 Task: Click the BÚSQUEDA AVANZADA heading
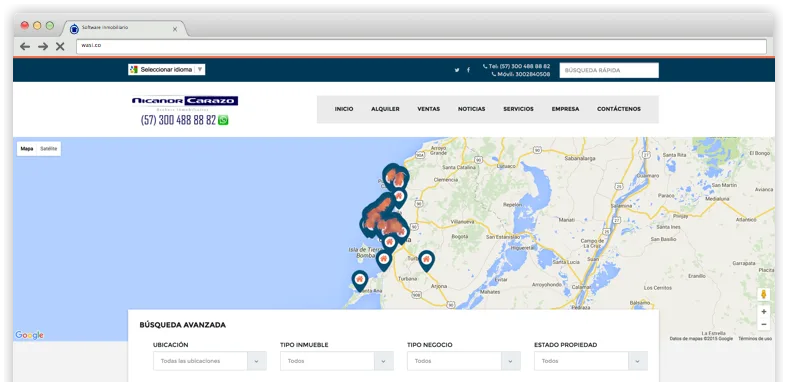tap(183, 325)
